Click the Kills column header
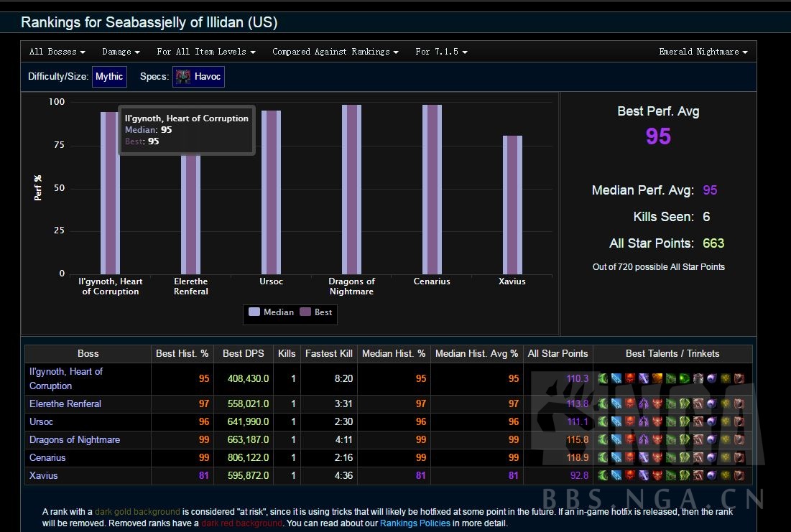The image size is (791, 532). [287, 353]
